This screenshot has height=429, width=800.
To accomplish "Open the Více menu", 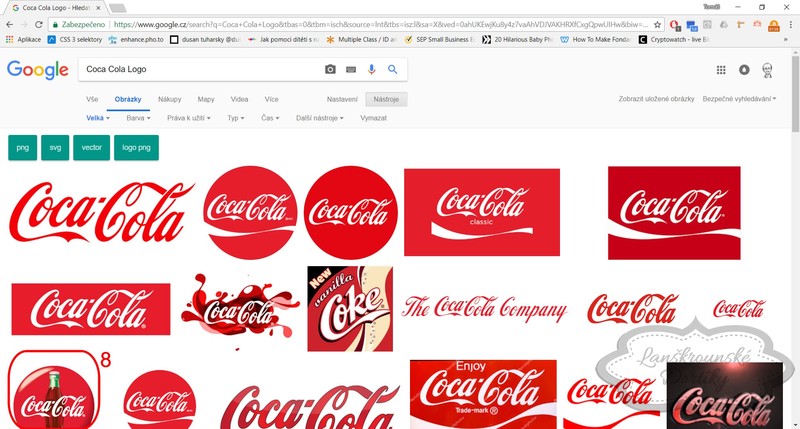I will pyautogui.click(x=271, y=99).
